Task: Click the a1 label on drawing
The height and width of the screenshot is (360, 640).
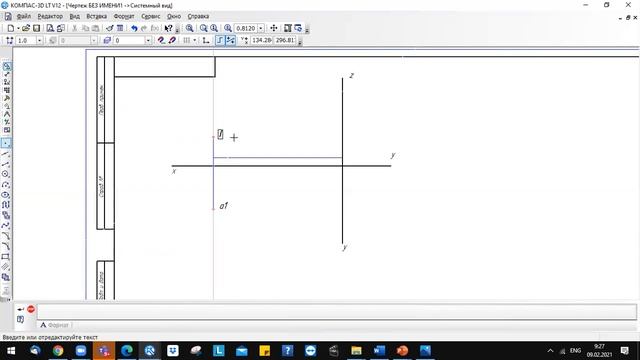Action: 224,206
